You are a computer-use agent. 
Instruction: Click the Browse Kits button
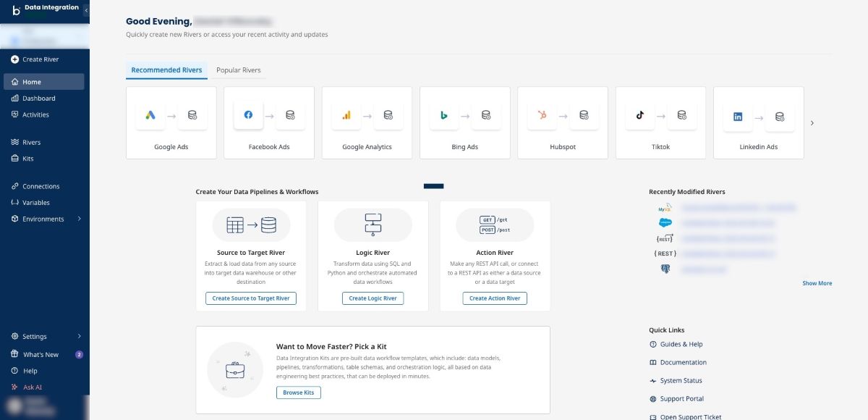[x=299, y=392]
